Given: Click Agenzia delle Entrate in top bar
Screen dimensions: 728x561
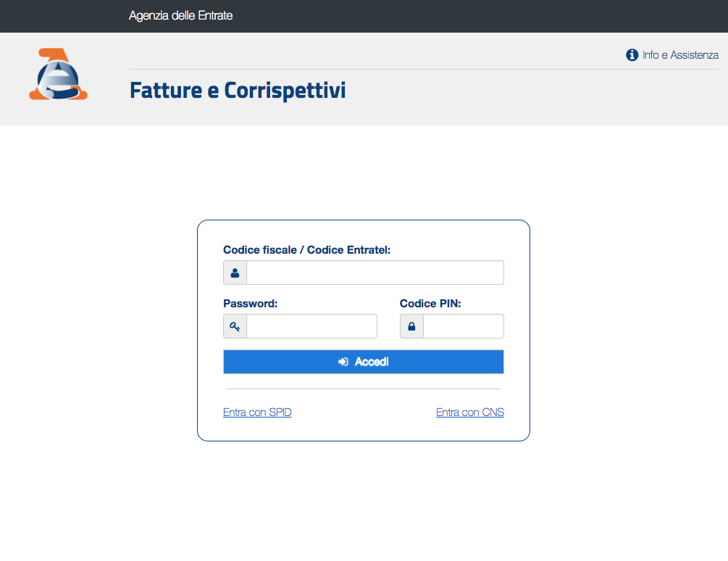Looking at the screenshot, I should pos(180,16).
